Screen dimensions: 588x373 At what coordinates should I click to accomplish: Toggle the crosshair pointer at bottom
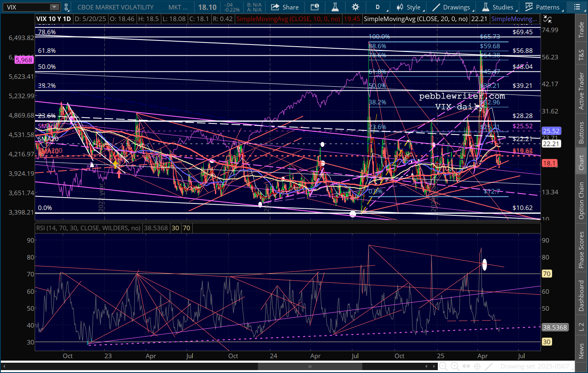click(x=477, y=366)
